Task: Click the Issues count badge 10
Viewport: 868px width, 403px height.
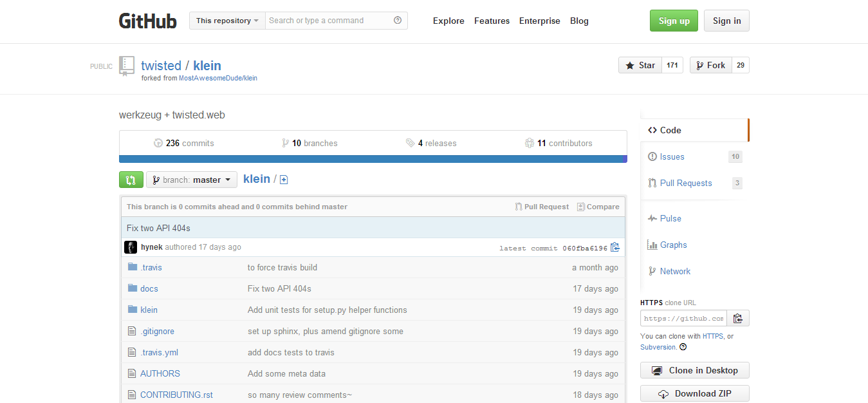Action: (x=735, y=156)
